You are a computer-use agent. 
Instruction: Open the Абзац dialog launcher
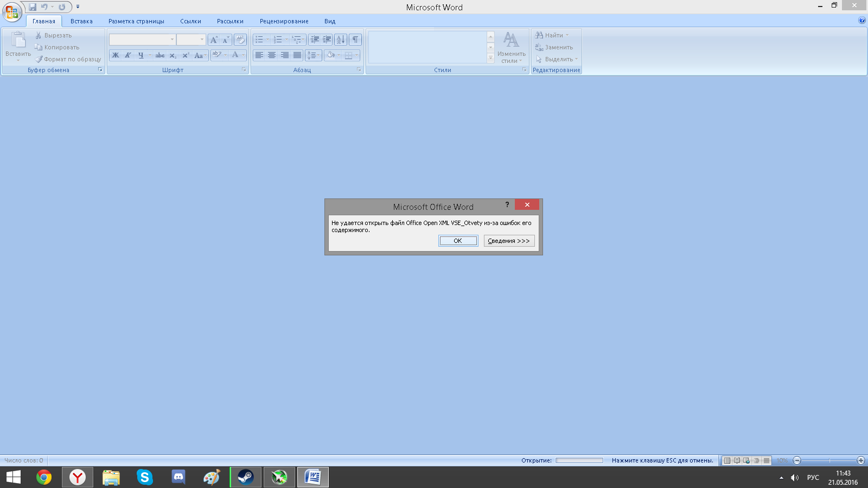click(359, 70)
